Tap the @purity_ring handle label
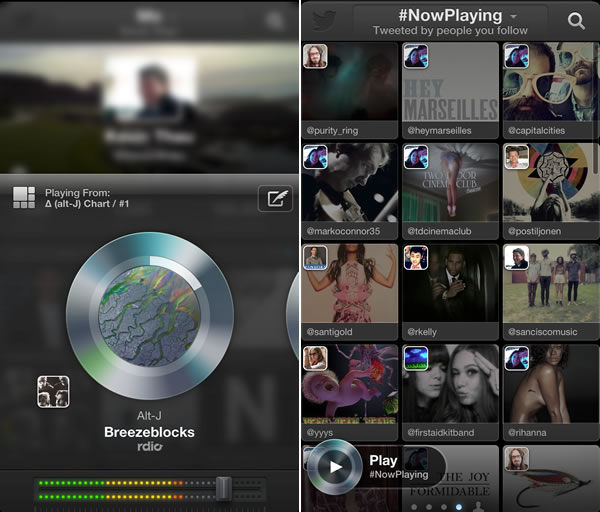The height and width of the screenshot is (512, 600). (x=332, y=131)
